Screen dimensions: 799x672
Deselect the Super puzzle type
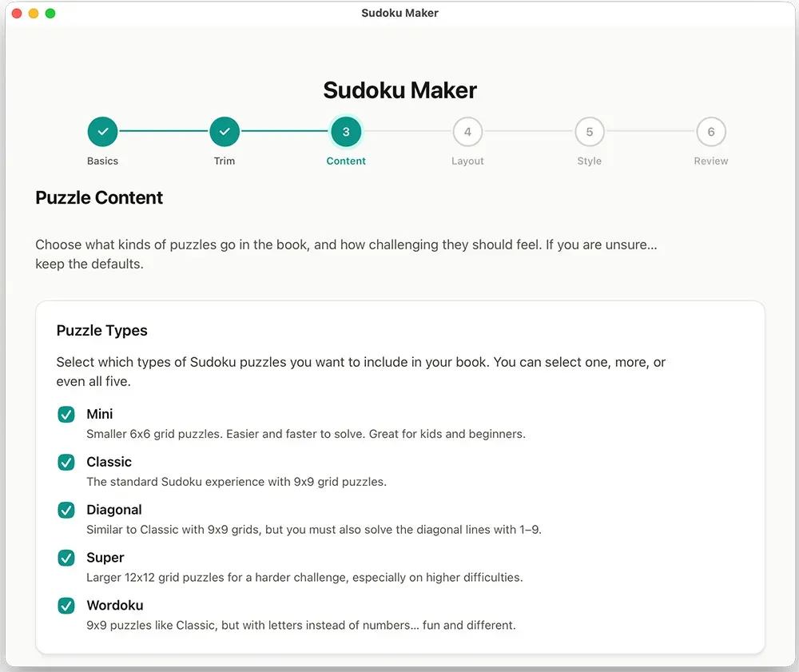tap(66, 558)
